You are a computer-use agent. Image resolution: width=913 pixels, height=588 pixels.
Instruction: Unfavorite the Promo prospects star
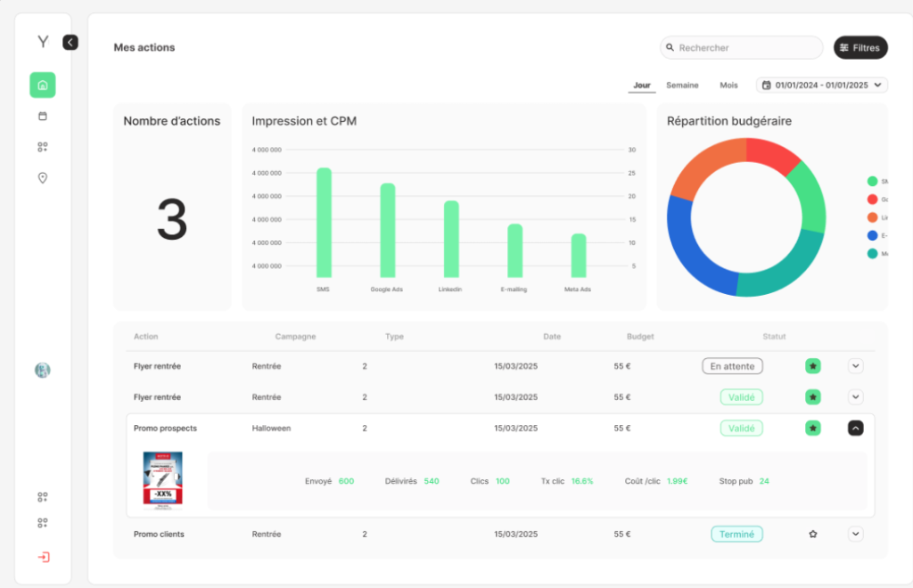click(812, 428)
